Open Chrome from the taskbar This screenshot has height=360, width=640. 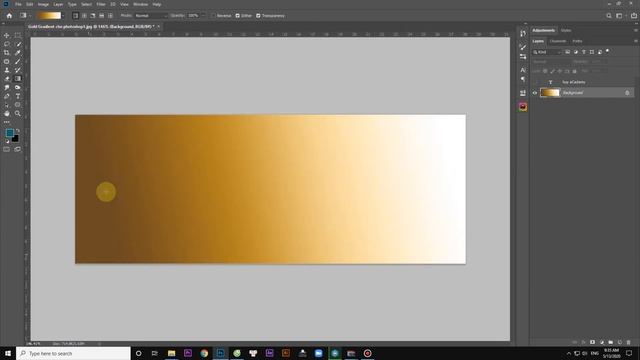click(204, 353)
